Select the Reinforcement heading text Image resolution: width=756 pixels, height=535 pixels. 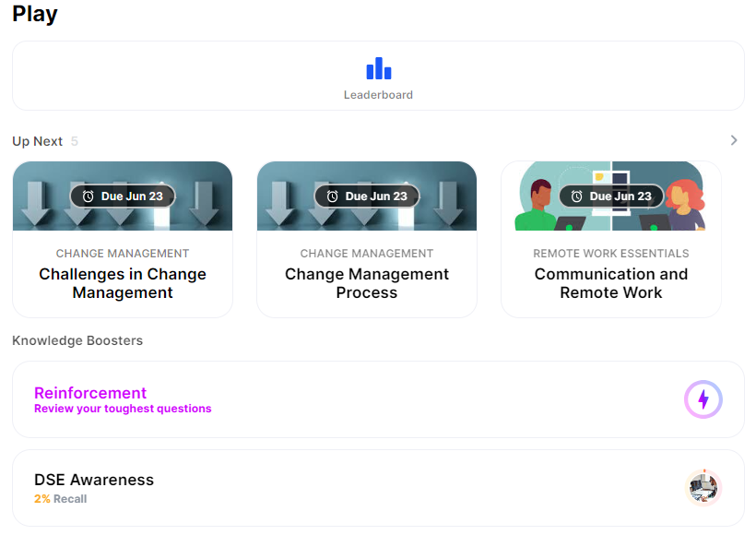[90, 393]
